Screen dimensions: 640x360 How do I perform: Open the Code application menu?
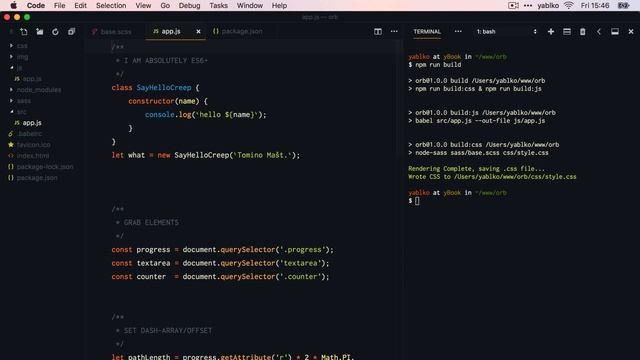(36, 5)
